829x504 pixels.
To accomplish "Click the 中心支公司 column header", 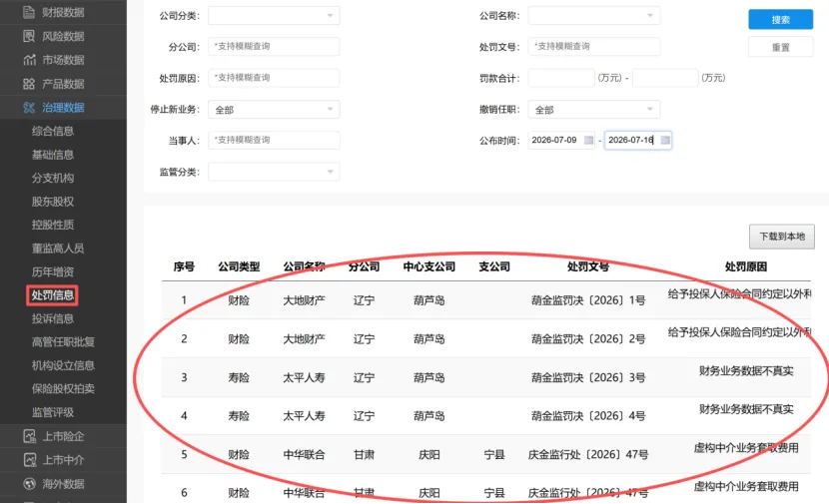I will pos(429,266).
